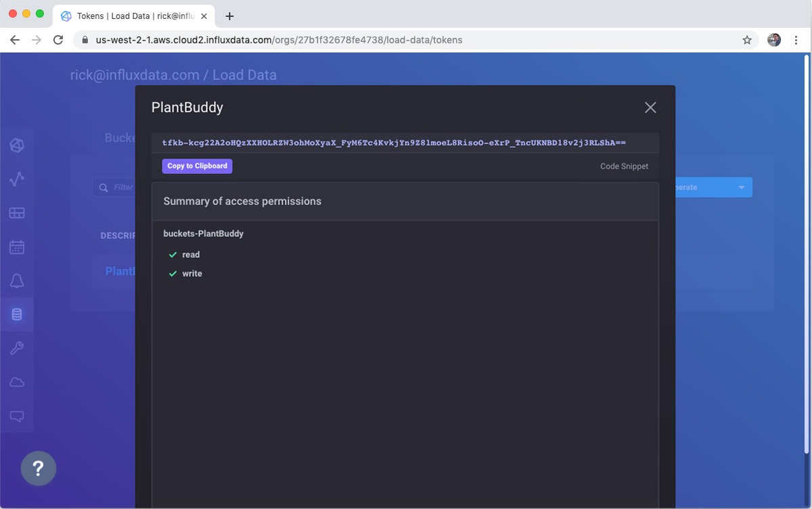
Task: Open the Code Snippet option
Action: (x=623, y=166)
